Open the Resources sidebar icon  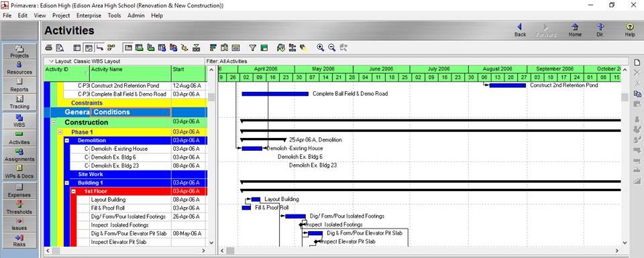point(19,68)
